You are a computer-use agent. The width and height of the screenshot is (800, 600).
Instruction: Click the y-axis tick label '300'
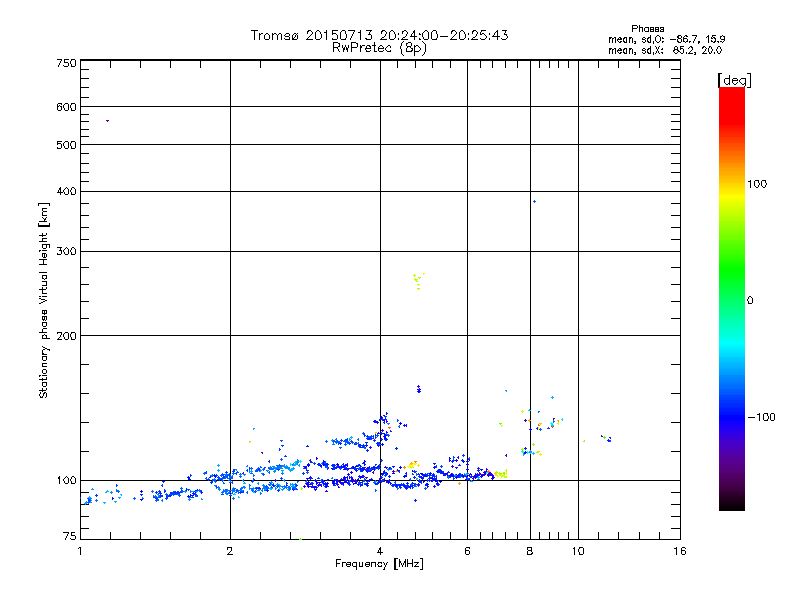coord(66,252)
